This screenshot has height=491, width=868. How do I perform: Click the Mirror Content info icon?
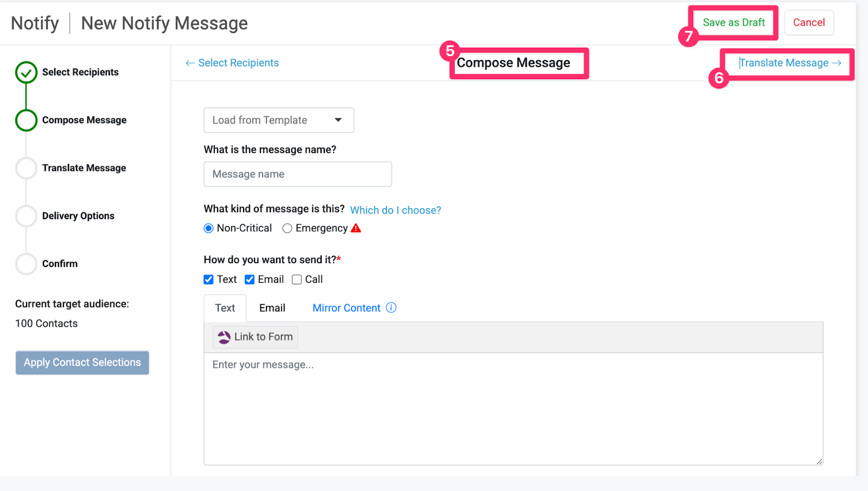point(391,308)
